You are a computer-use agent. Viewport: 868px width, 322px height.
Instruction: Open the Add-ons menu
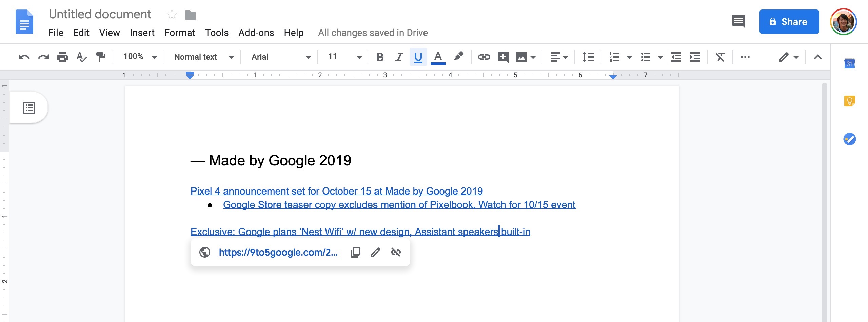[x=256, y=33]
